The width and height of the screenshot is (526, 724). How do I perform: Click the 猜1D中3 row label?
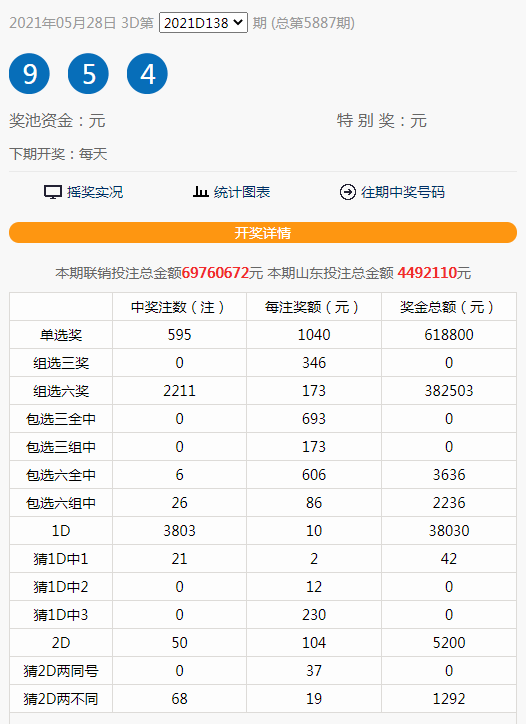coord(61,615)
